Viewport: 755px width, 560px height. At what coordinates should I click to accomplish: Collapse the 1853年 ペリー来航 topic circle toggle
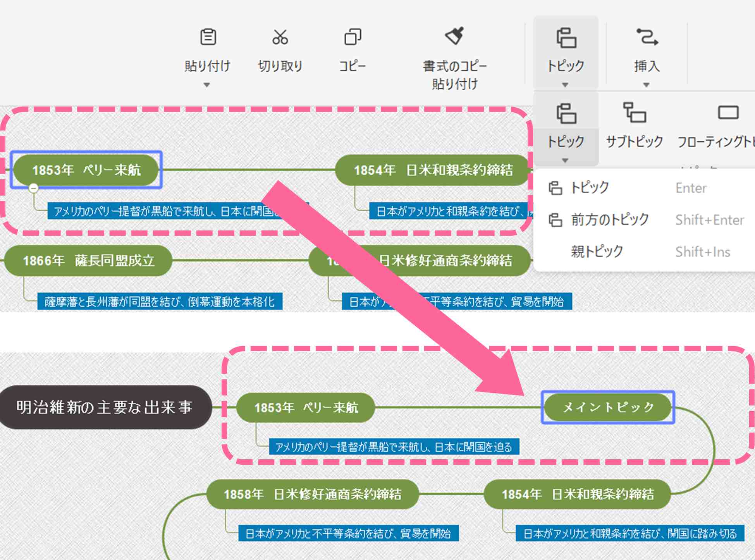(34, 188)
